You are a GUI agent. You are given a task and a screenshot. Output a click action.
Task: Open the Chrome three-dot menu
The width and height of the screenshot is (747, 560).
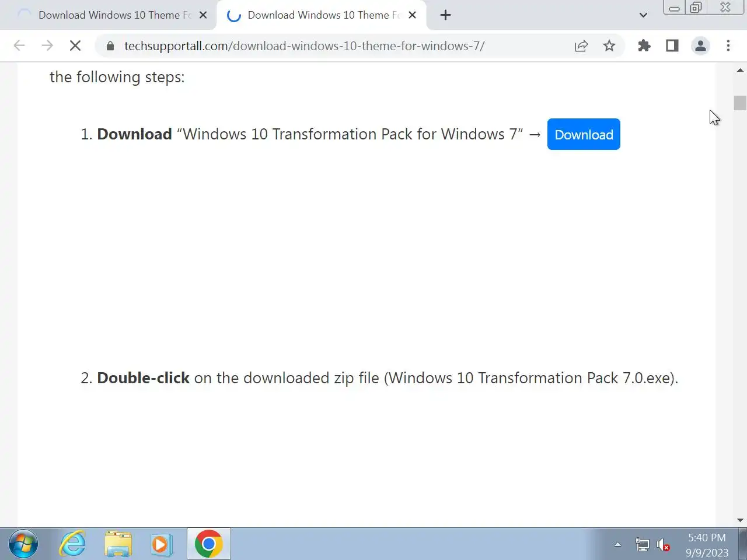(x=728, y=45)
